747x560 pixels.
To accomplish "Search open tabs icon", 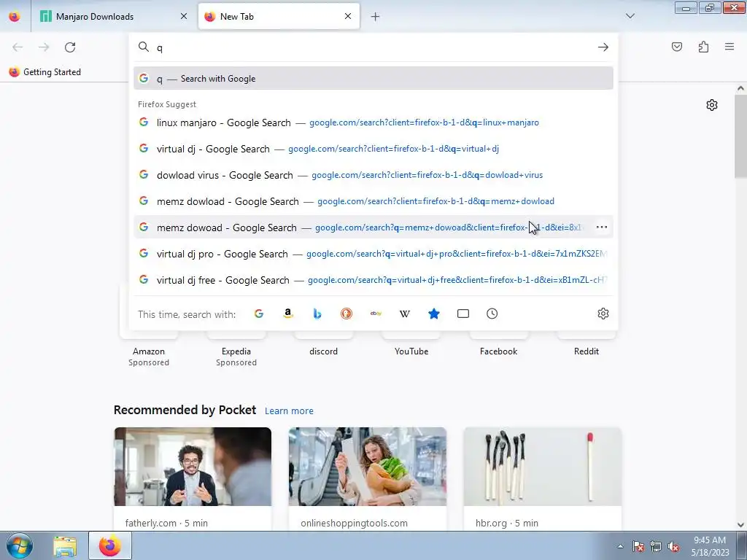I will [463, 314].
